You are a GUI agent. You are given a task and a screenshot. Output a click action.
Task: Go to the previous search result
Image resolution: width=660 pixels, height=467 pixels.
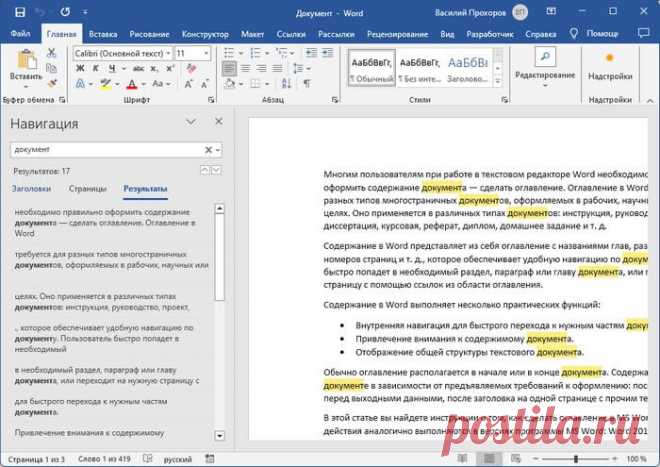point(205,170)
